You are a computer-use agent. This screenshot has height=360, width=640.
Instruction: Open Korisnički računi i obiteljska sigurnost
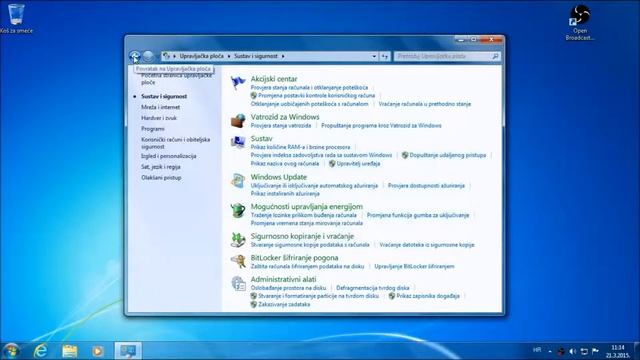pyautogui.click(x=176, y=143)
